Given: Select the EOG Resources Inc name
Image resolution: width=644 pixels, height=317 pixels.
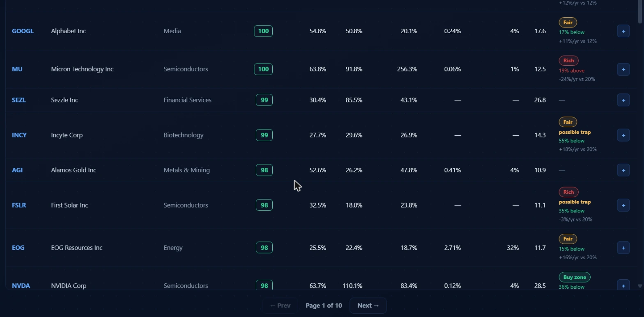Looking at the screenshot, I should tap(77, 248).
